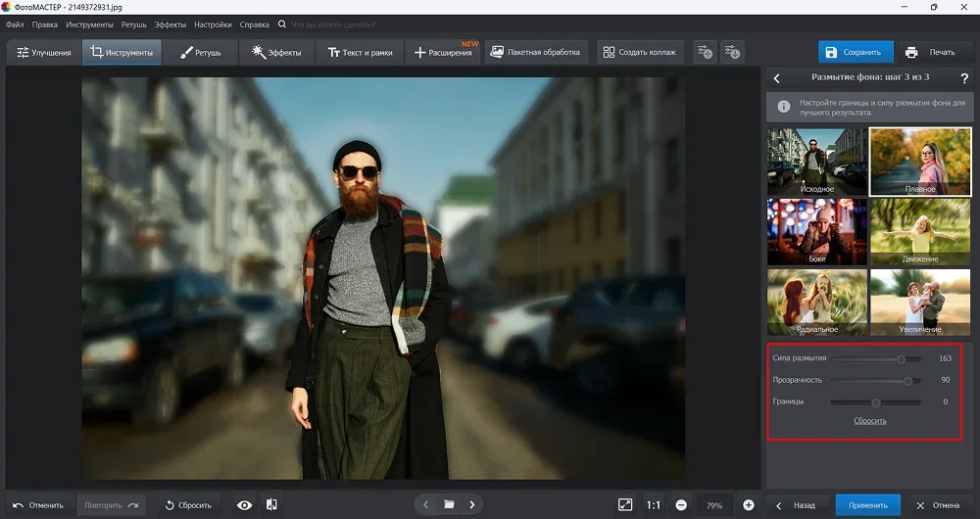Select the Увеличение blur preset thumbnail
This screenshot has width=980, height=519.
click(920, 303)
